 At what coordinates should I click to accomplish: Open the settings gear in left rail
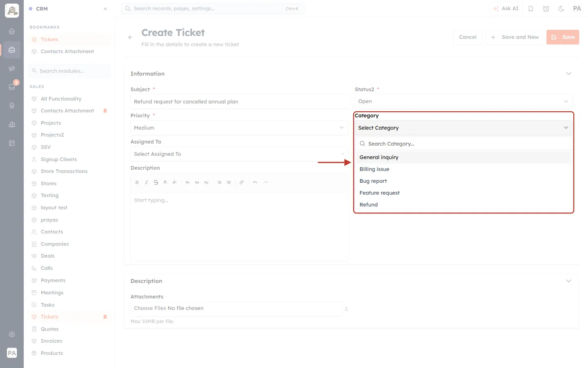pos(12,334)
